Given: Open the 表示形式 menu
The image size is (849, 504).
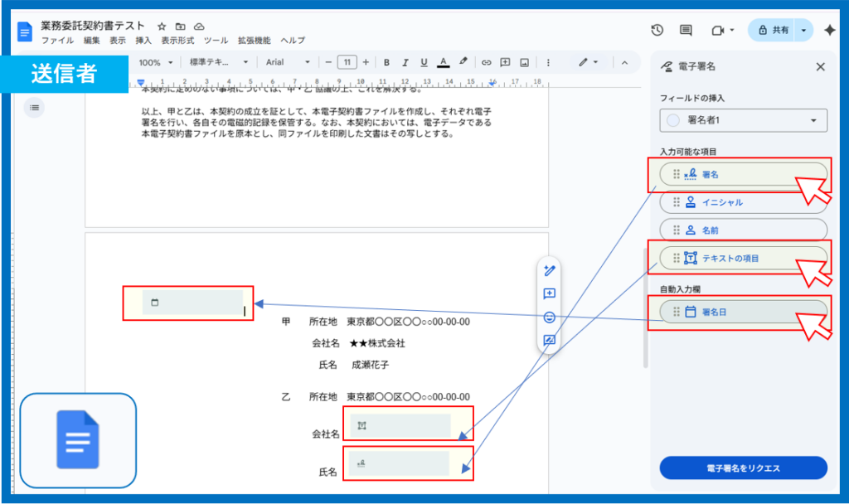Looking at the screenshot, I should coord(177,40).
